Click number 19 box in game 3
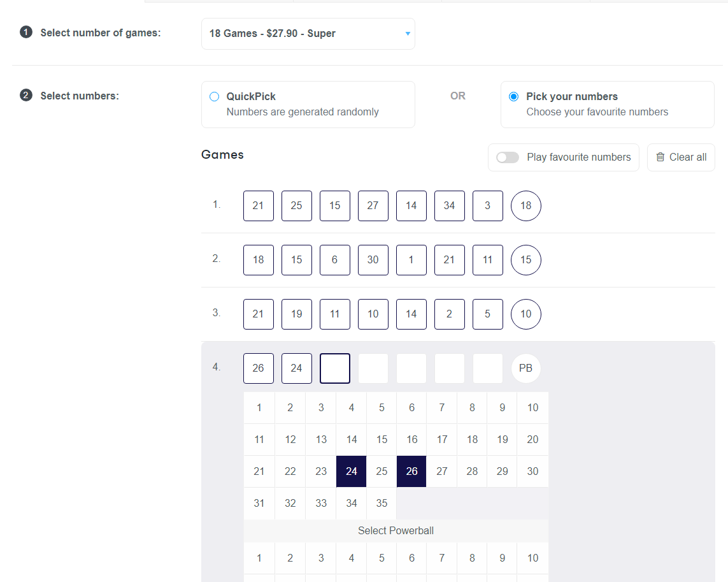The width and height of the screenshot is (728, 582). click(297, 314)
